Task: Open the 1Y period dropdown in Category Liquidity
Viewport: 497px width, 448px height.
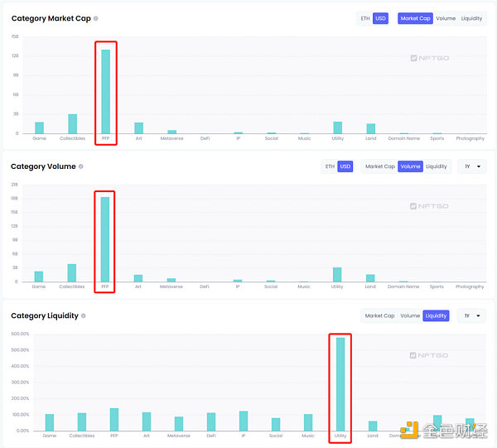Action: (471, 316)
